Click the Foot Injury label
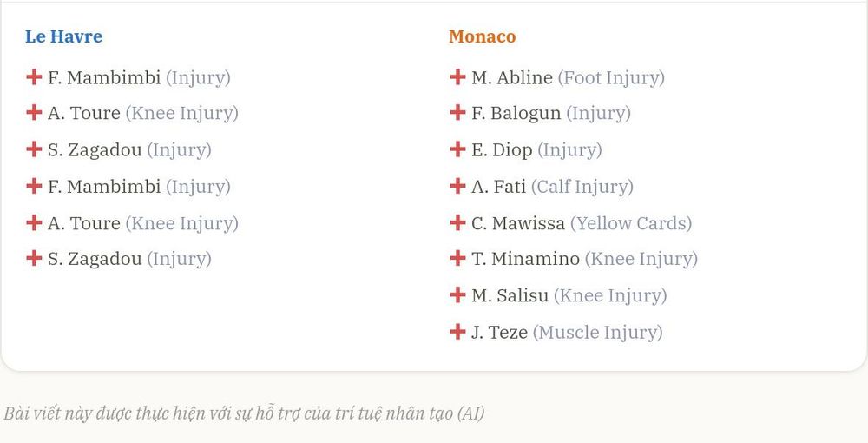Viewport: 868px width, 443px height. click(x=611, y=78)
